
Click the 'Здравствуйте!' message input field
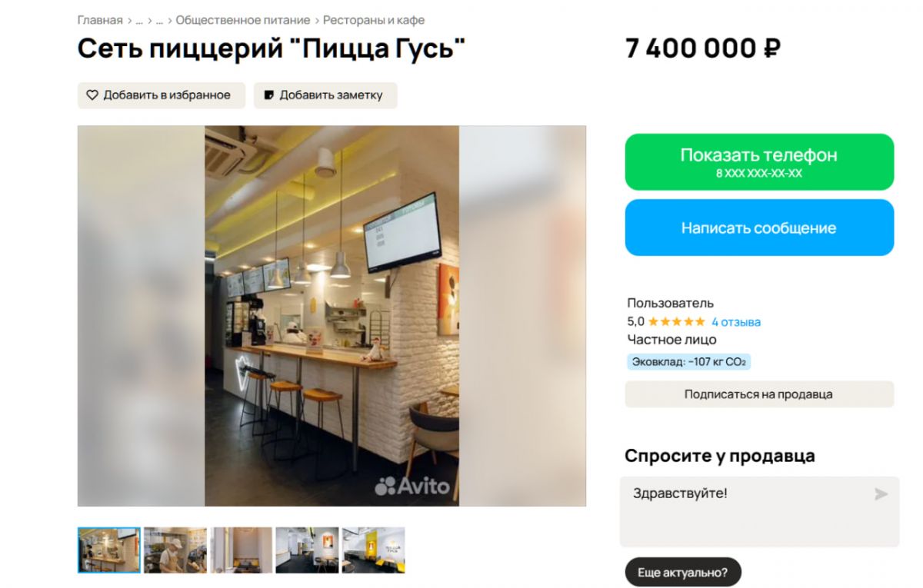759,511
